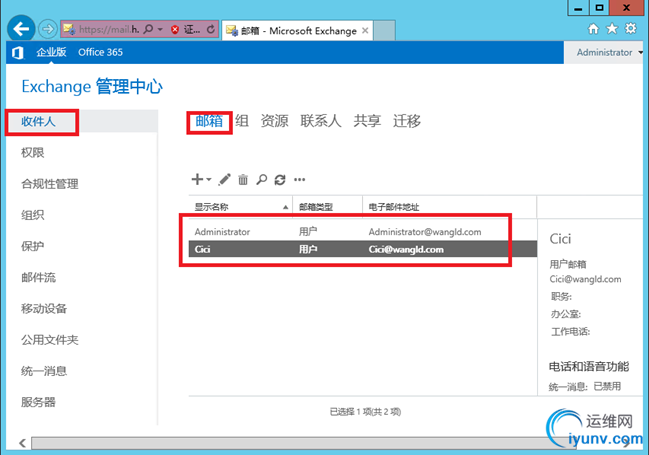Open 权限 in left navigation

click(x=33, y=153)
